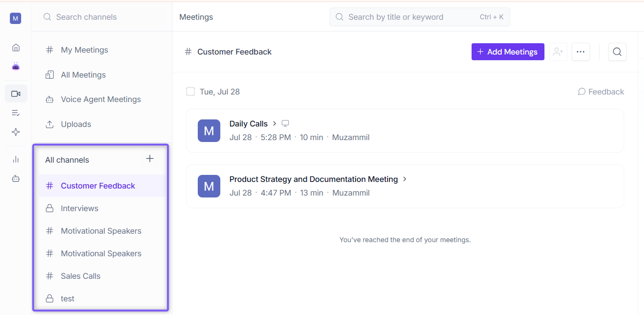Screen dimensions: 644x315
Task: Click the plus icon next to All channels
Action: 150,159
